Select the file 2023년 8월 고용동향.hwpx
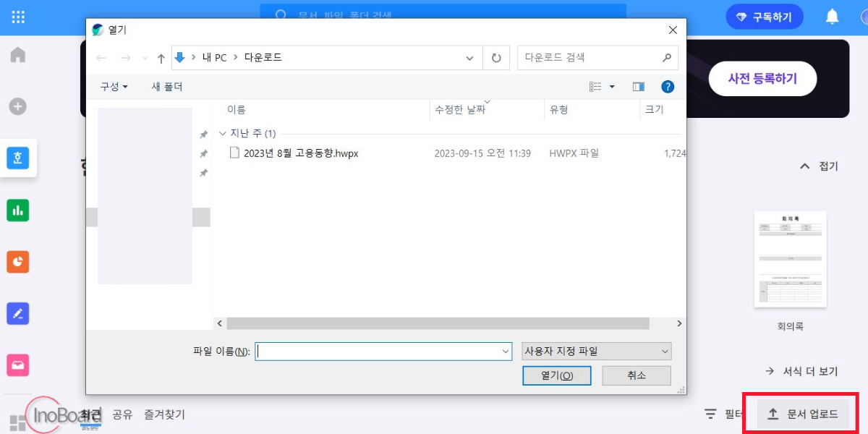The image size is (868, 434). coord(301,153)
